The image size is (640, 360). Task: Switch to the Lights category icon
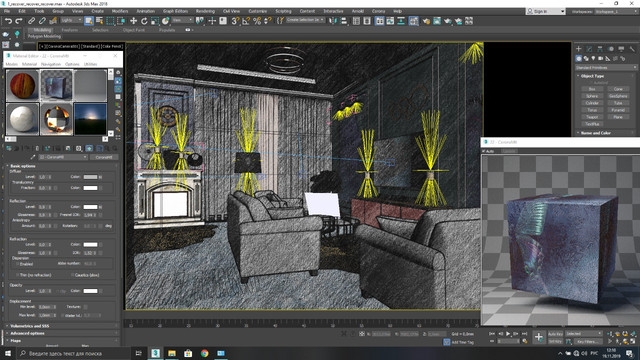pos(594,58)
